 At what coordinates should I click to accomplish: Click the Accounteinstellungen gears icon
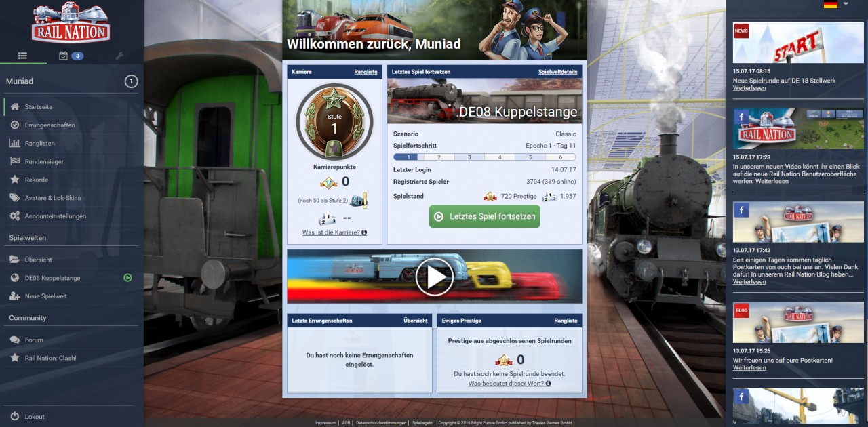(x=14, y=216)
